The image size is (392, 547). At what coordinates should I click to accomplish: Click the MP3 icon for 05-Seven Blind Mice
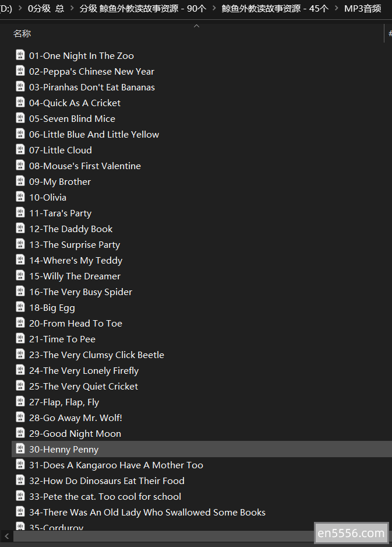[20, 118]
